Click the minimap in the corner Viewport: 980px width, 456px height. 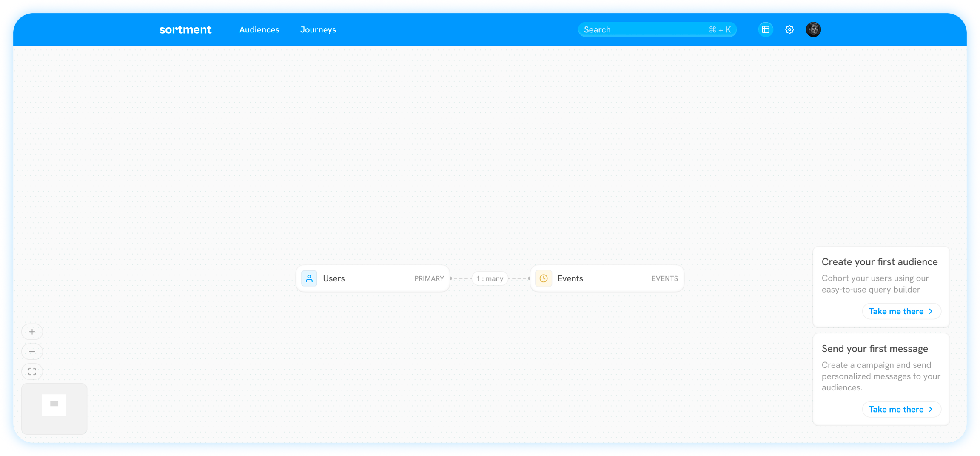[54, 408]
